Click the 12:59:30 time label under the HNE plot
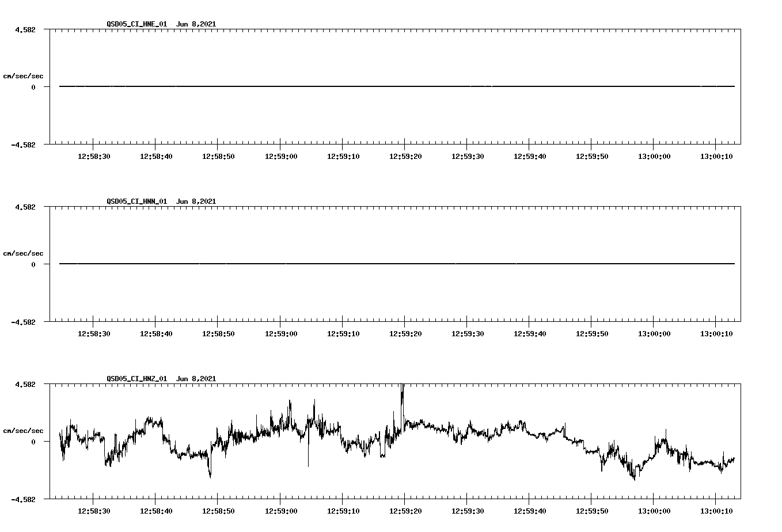Viewport: 782px width, 532px height. [467, 157]
